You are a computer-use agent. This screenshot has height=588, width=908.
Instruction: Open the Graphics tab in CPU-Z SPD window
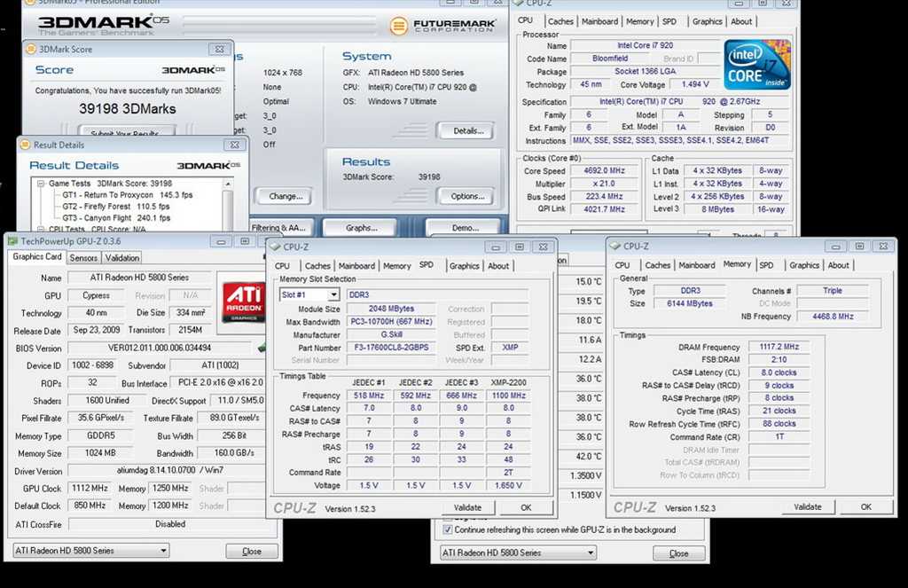click(465, 266)
